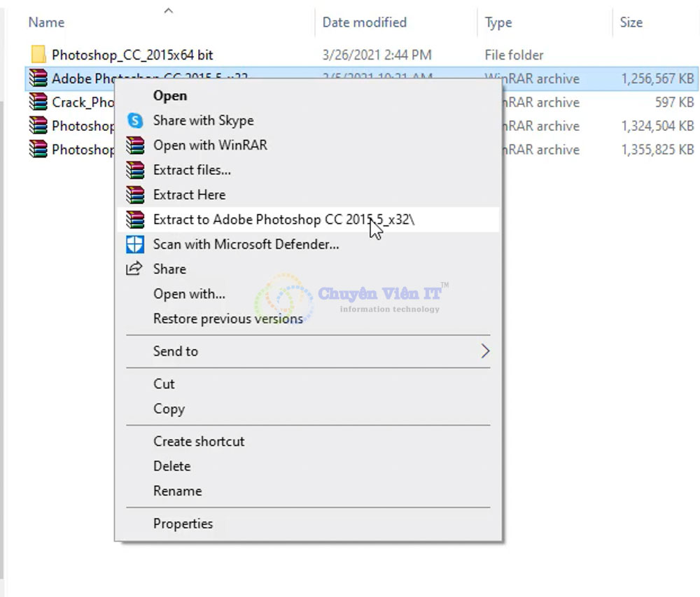Image resolution: width=700 pixels, height=597 pixels.
Task: Click the File folder type cell
Action: [514, 55]
